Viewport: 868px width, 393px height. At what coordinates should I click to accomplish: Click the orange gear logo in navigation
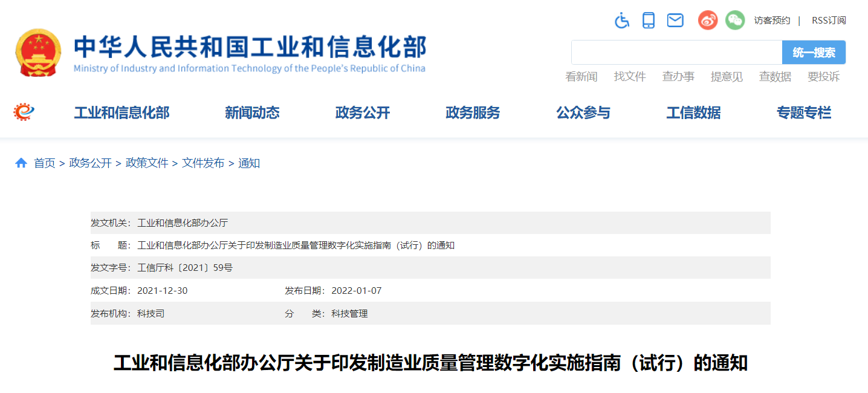24,112
